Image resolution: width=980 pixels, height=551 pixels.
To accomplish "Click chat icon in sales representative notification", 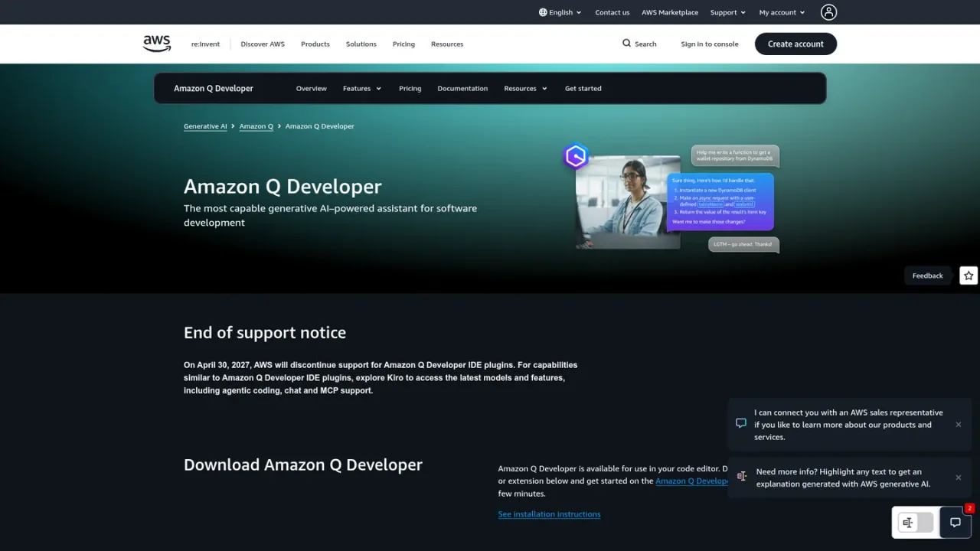I will (741, 423).
